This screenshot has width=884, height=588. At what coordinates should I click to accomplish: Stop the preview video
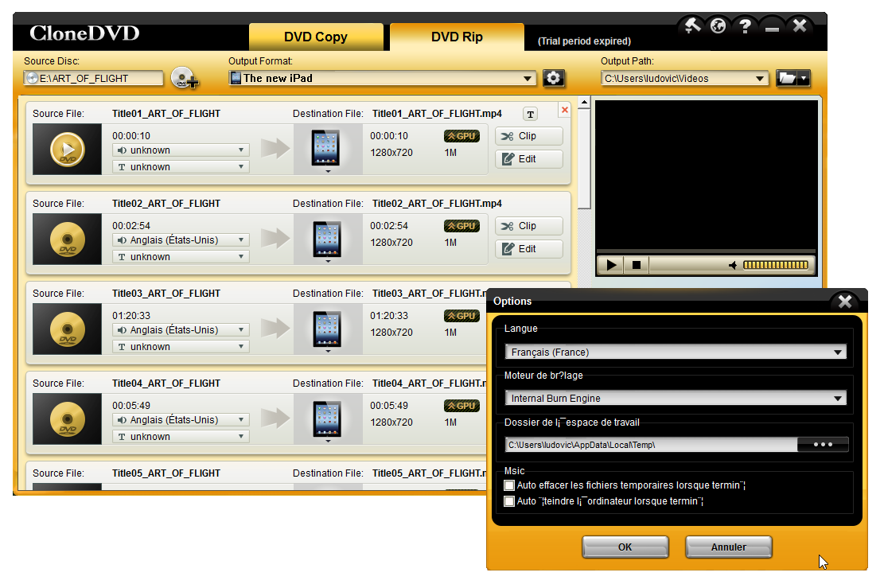coord(637,264)
